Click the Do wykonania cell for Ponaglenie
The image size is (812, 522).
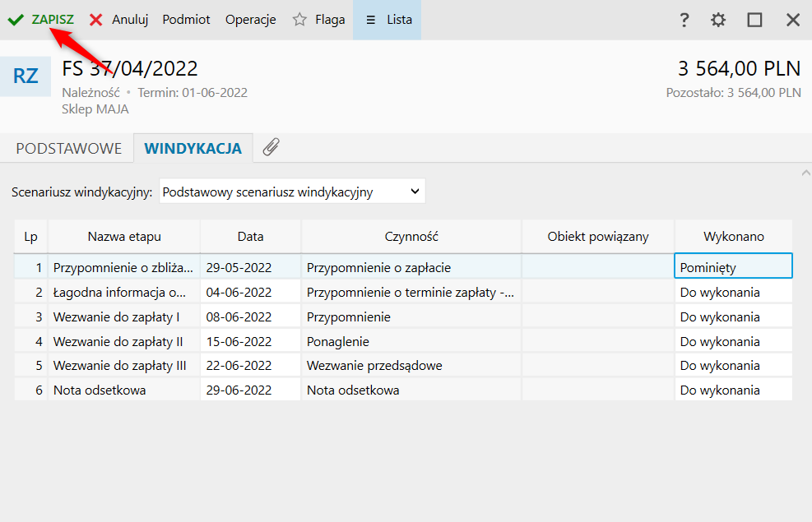tap(733, 341)
